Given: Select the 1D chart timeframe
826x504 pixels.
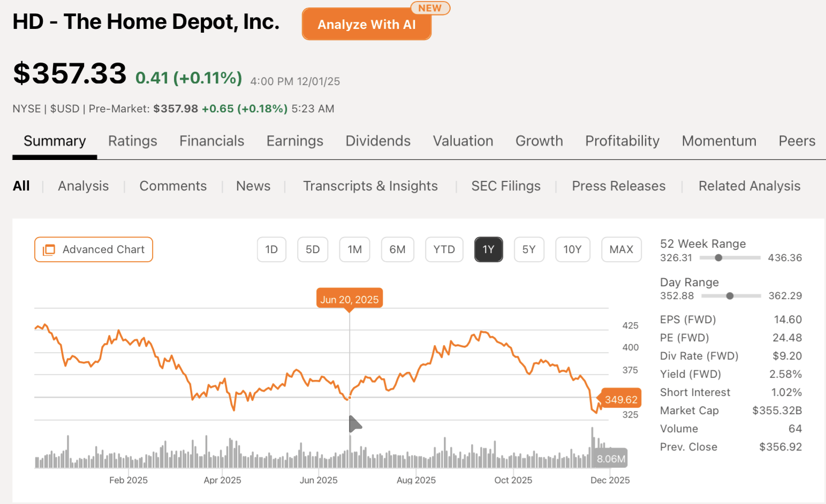Looking at the screenshot, I should pyautogui.click(x=271, y=249).
